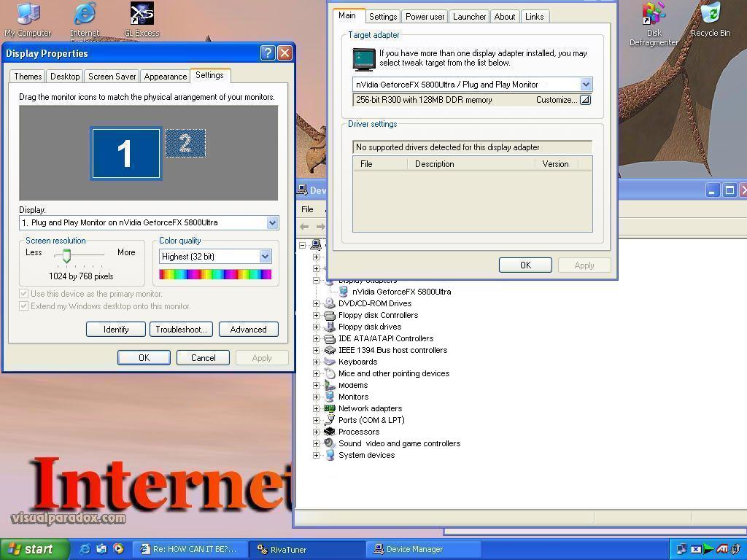The image size is (747, 560).
Task: Click the Processors device icon
Action: coord(329,432)
